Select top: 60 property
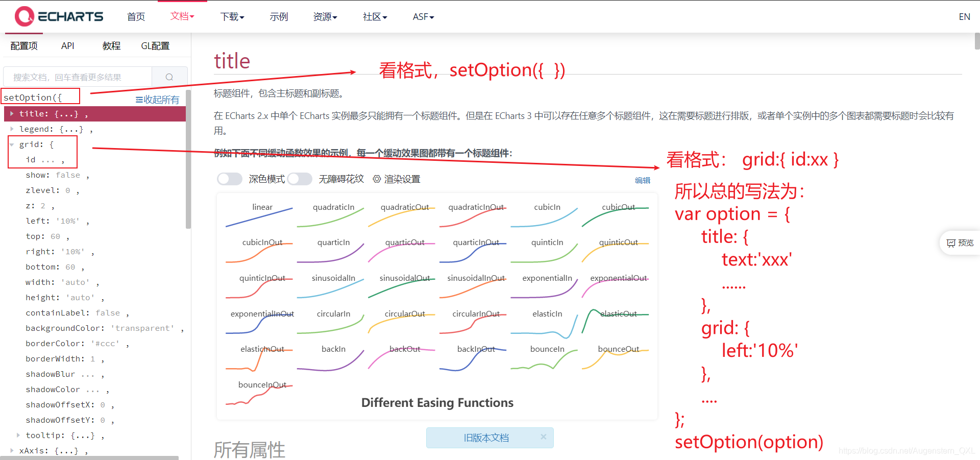 pos(47,236)
